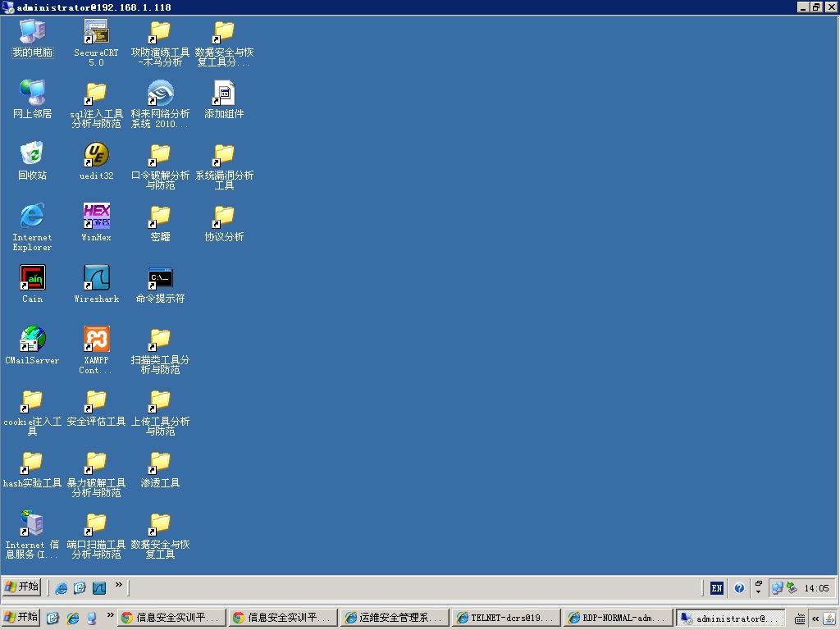Switch to first 信息安全实训平... Chrome taskbar item
This screenshot has height=630, width=840.
click(171, 618)
